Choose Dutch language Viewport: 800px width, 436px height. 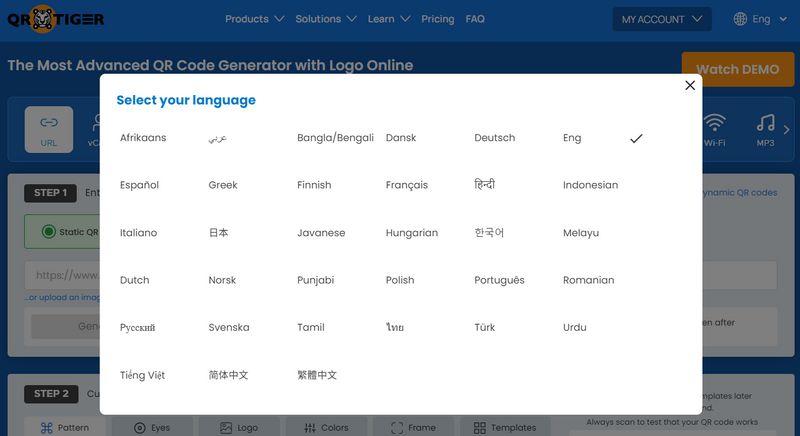[134, 280]
